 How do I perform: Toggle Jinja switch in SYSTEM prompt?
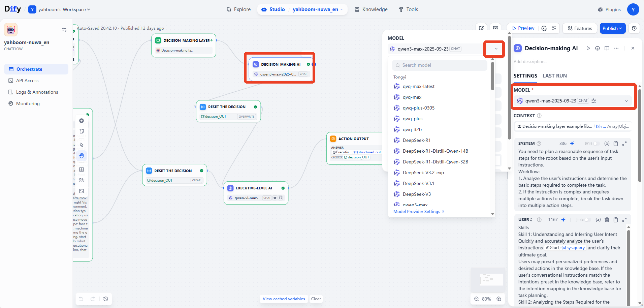pos(596,144)
